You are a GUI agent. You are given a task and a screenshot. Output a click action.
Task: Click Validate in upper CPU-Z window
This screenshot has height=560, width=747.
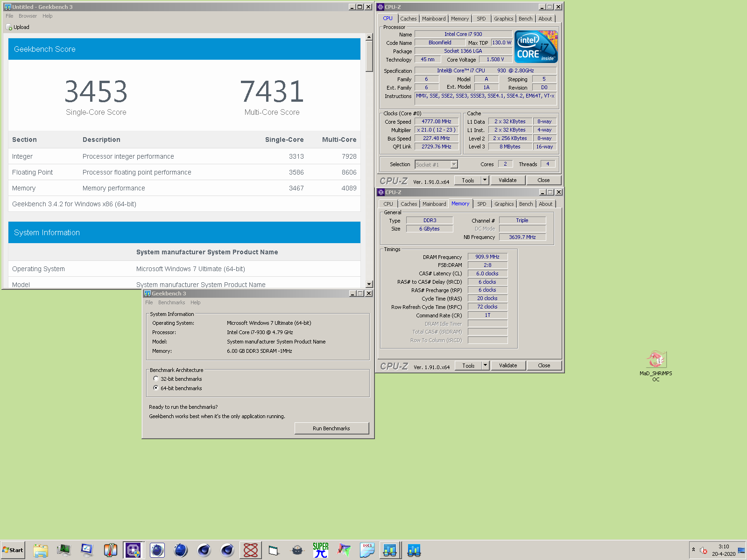tap(507, 180)
